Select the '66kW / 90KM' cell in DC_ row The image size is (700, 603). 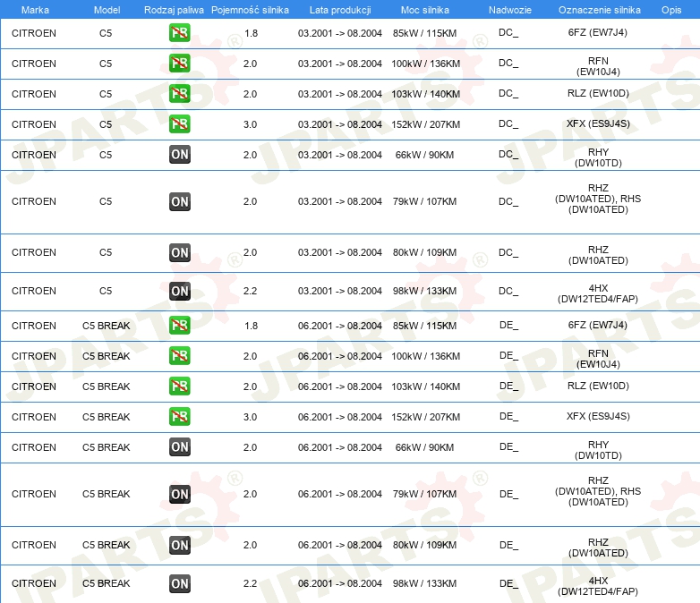(x=425, y=155)
